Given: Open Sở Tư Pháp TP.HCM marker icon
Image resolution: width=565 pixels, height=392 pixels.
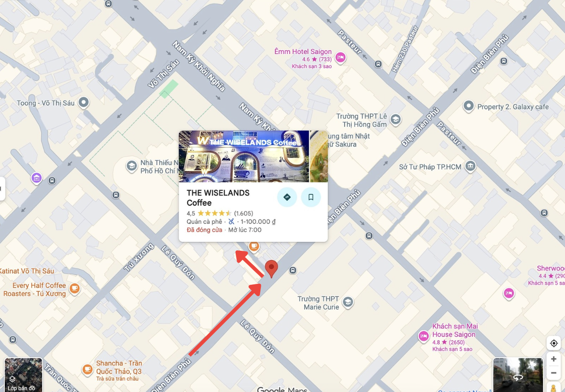Looking at the screenshot, I should click(471, 166).
